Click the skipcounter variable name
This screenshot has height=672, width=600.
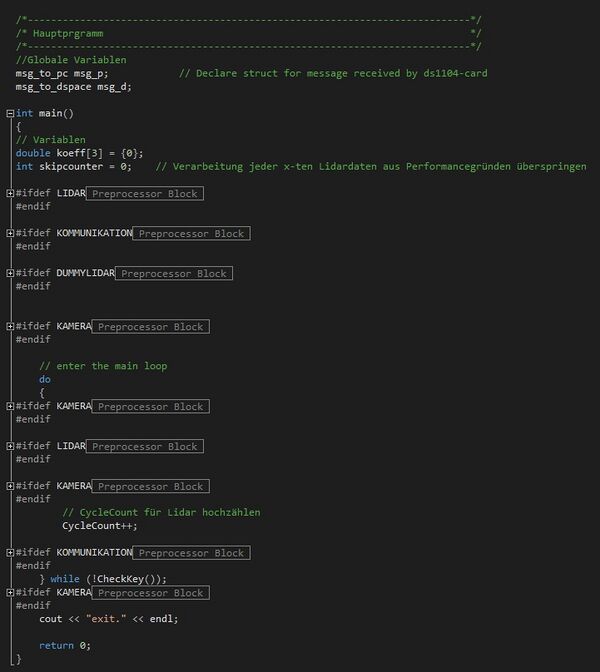click(x=70, y=166)
